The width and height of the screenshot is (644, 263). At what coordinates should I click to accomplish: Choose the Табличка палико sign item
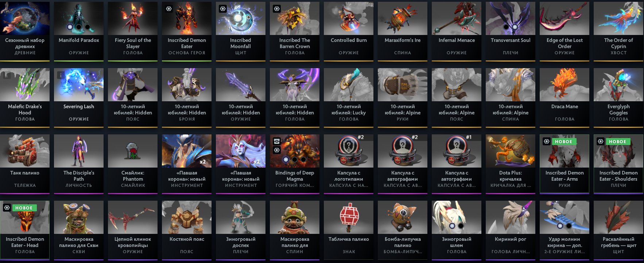(349, 230)
